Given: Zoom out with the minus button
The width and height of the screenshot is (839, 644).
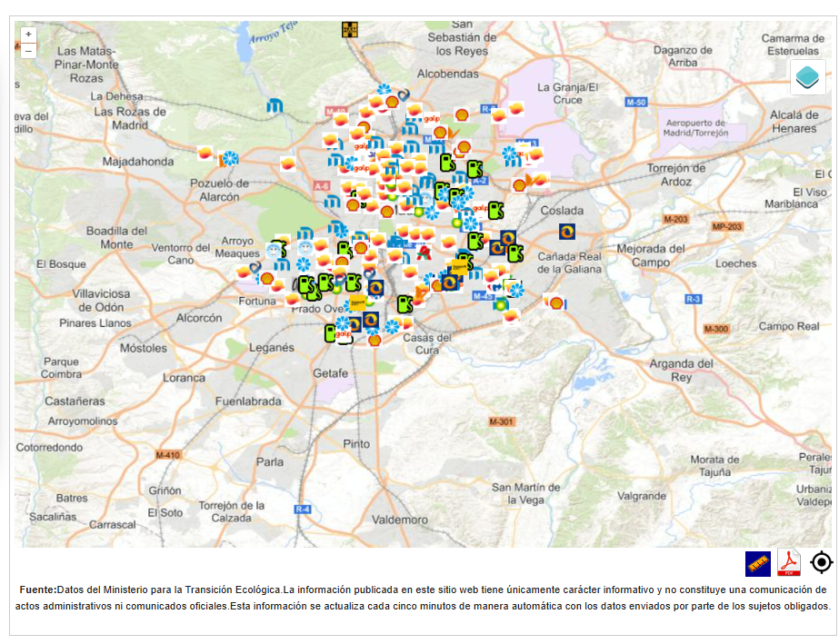Looking at the screenshot, I should pyautogui.click(x=29, y=52).
